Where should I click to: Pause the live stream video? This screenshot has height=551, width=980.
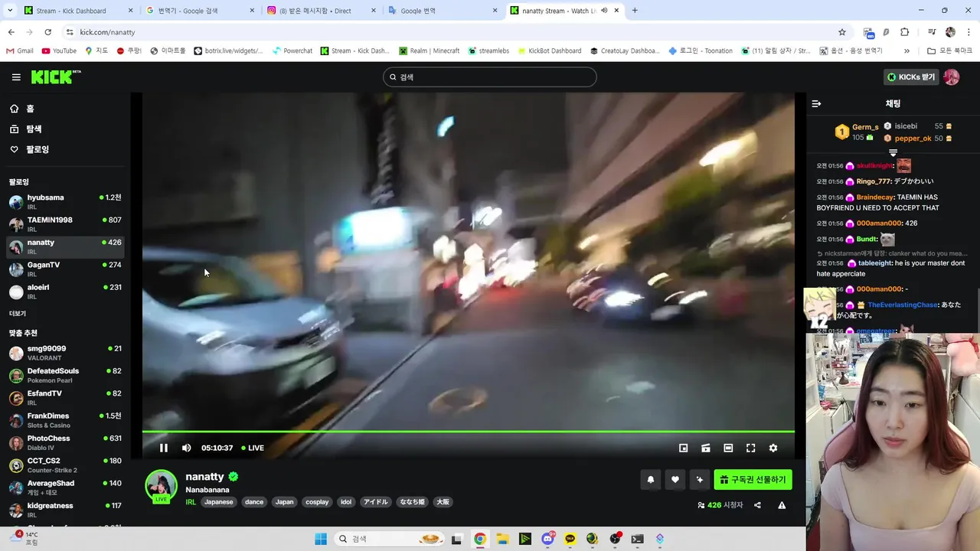click(x=163, y=448)
